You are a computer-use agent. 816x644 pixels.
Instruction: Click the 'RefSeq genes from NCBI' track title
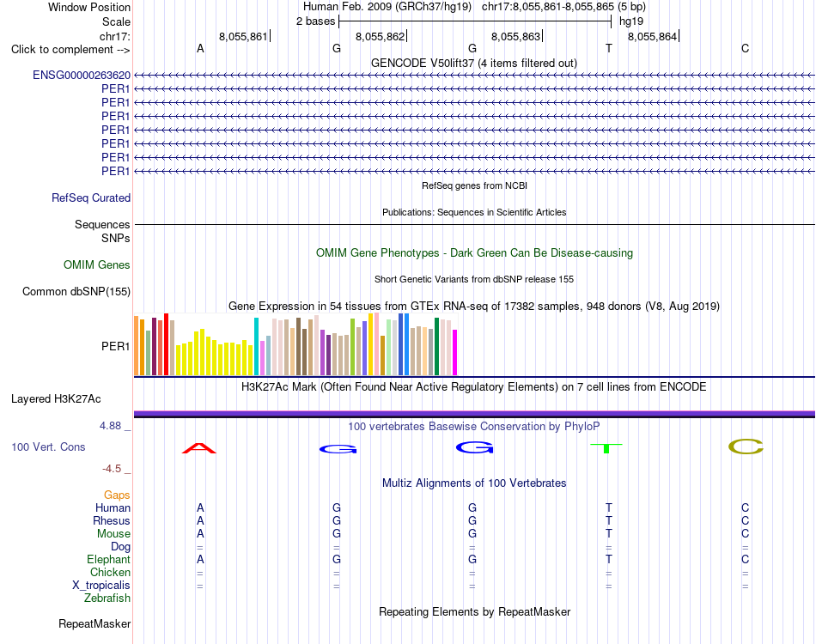[475, 185]
